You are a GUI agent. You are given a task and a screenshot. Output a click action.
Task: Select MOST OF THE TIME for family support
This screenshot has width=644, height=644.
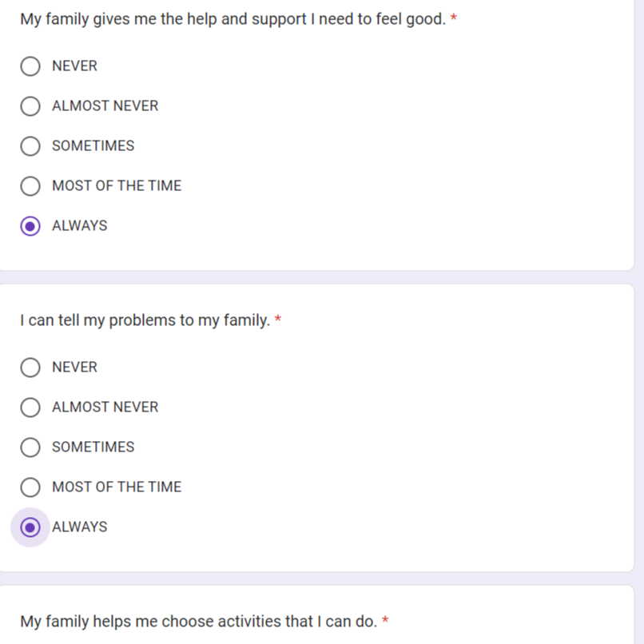point(30,185)
